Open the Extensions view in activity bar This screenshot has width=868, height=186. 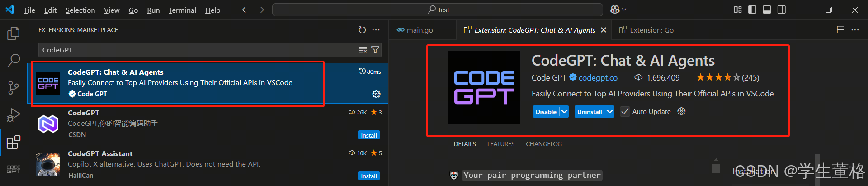[x=14, y=142]
